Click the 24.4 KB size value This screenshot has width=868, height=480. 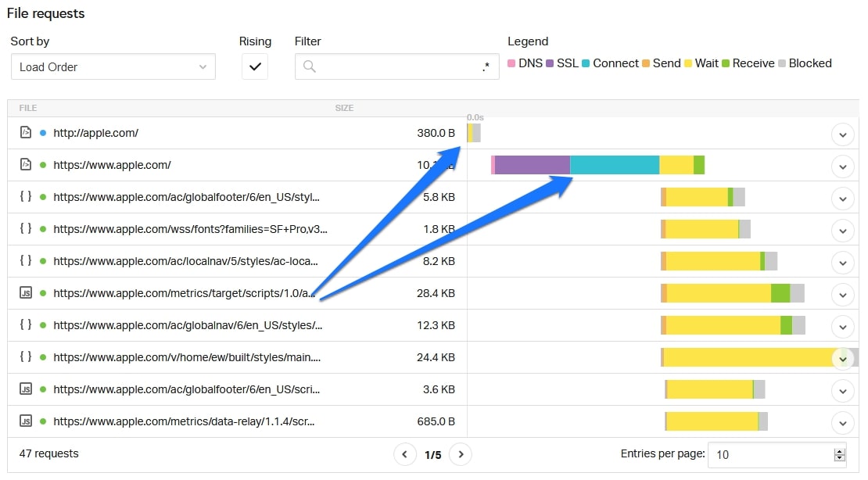[436, 357]
